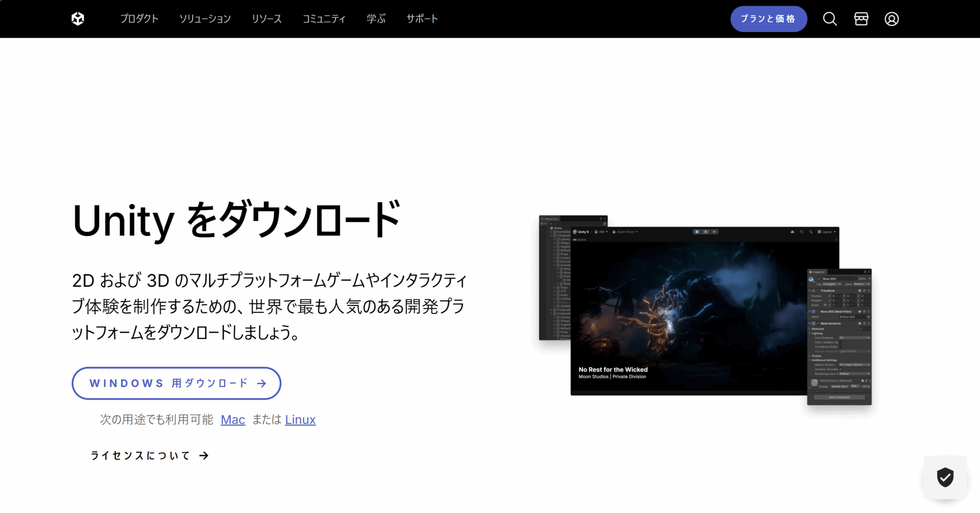Click the cloud services icon in the editor toolbar
Image resolution: width=980 pixels, height=513 pixels.
[792, 232]
